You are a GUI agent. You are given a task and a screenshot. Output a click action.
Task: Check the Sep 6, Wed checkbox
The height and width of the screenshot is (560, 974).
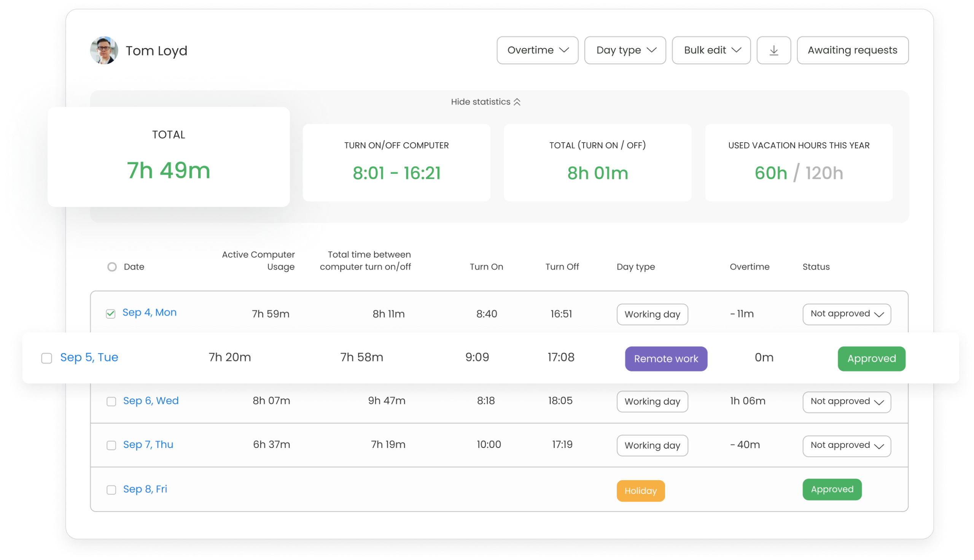pos(111,401)
